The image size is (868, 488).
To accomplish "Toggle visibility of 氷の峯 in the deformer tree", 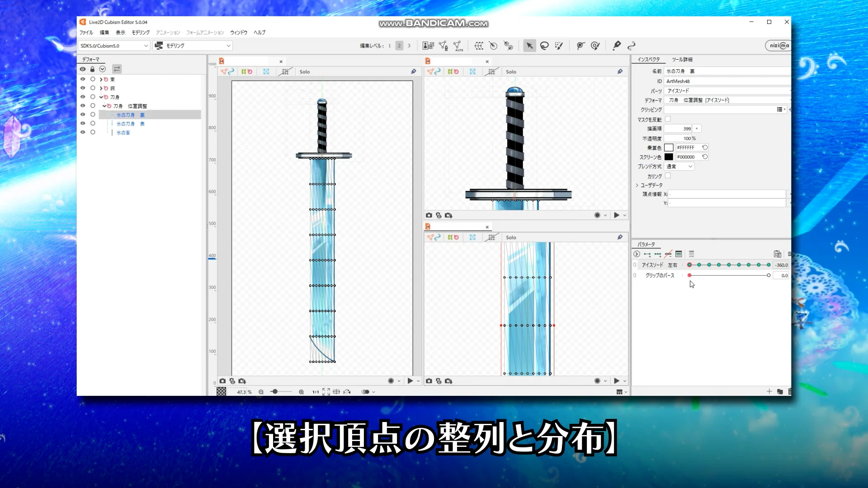I will tap(83, 132).
